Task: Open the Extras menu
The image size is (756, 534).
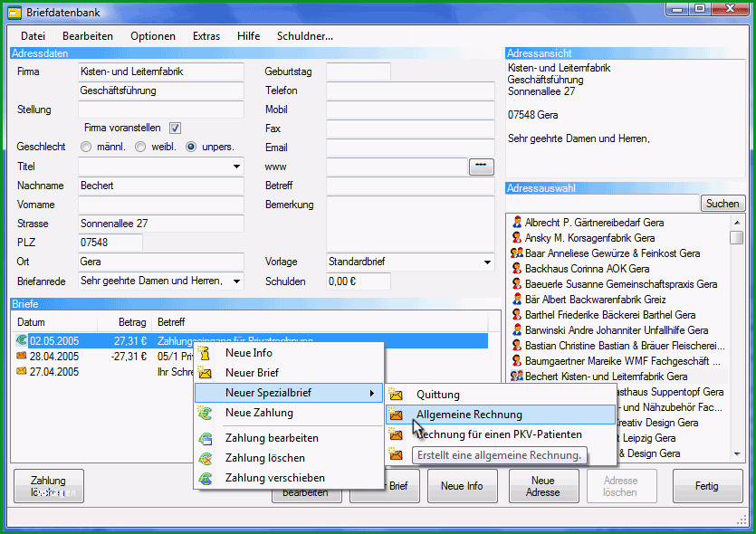Action: [206, 36]
